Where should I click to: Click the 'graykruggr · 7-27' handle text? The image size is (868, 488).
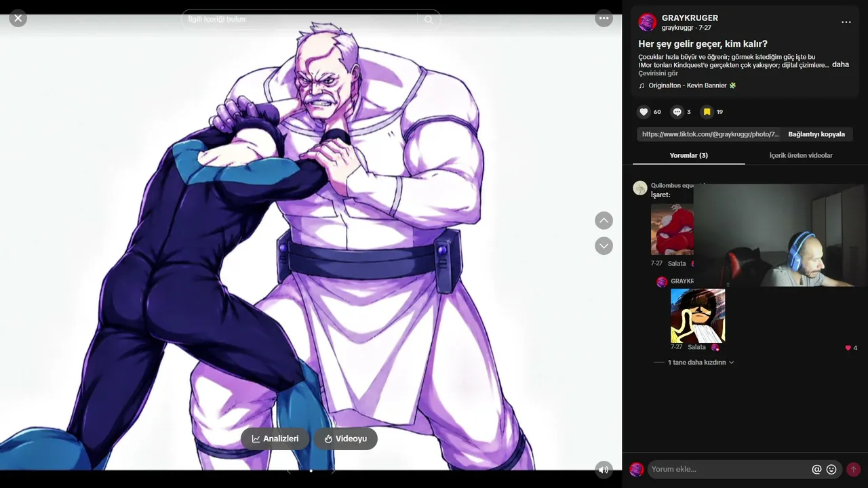(686, 28)
